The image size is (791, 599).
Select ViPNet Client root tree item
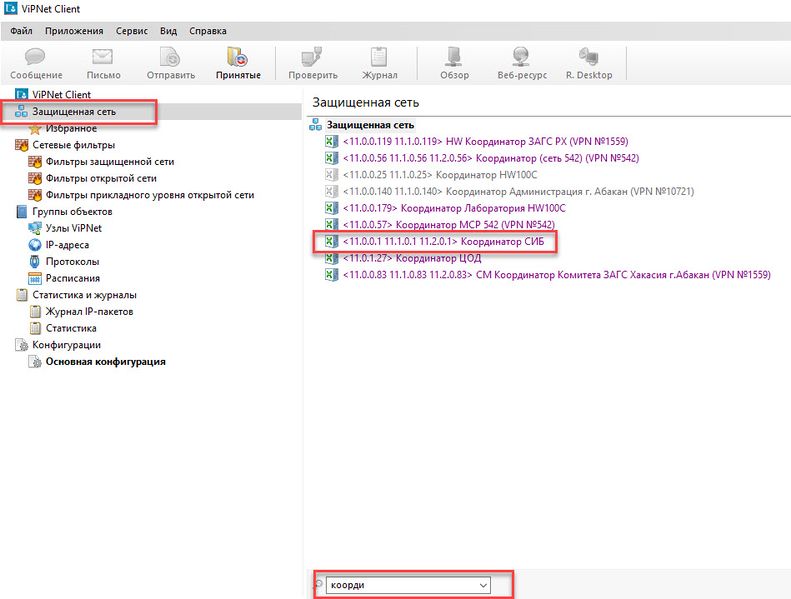pos(62,94)
